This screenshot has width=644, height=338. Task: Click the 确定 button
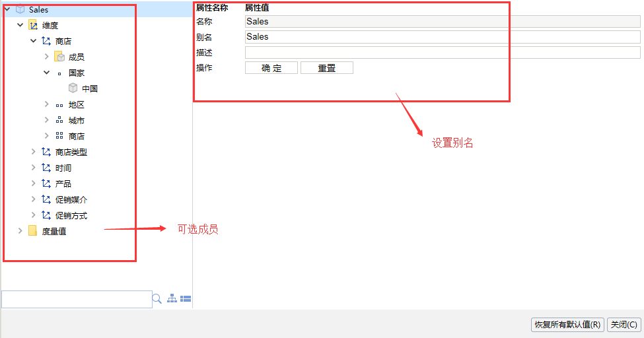click(271, 68)
